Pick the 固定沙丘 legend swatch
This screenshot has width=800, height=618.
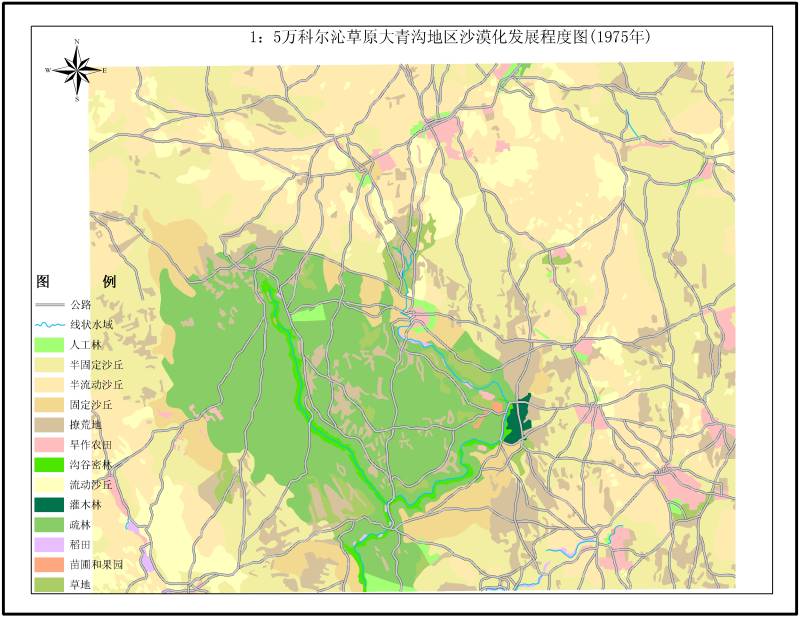tap(50, 405)
